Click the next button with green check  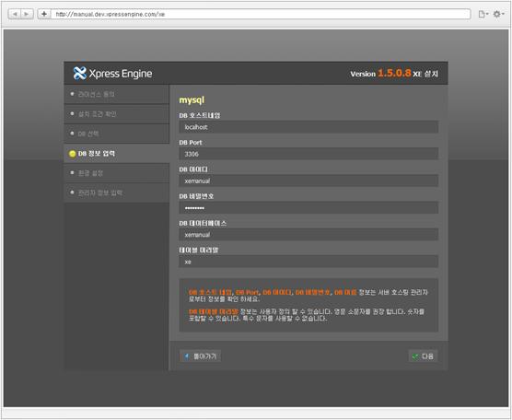[x=423, y=356]
